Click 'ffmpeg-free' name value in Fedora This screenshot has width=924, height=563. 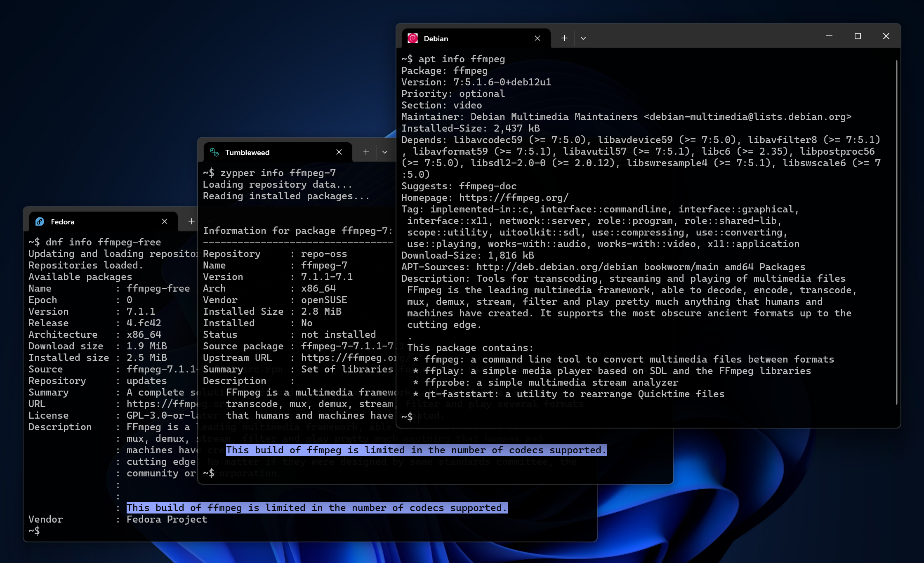pos(158,288)
